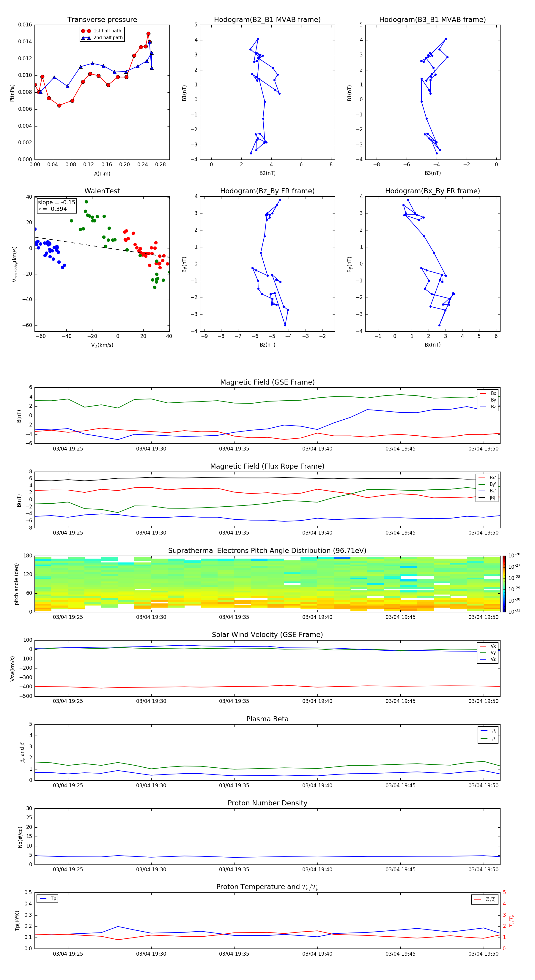Click the Proton Number Density title
This screenshot has width=535, height=980.
[267, 803]
